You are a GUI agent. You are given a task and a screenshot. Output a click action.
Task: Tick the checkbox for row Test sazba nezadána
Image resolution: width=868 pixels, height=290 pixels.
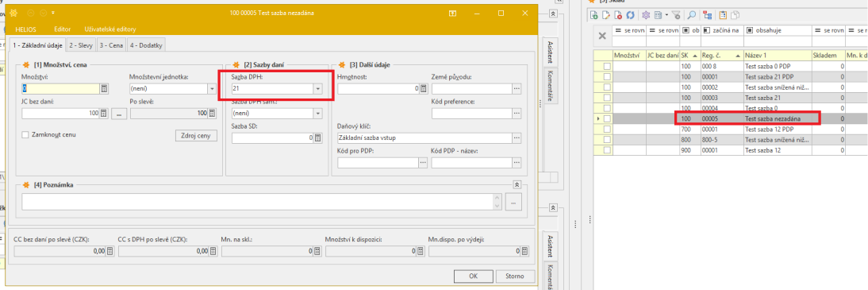(x=607, y=118)
